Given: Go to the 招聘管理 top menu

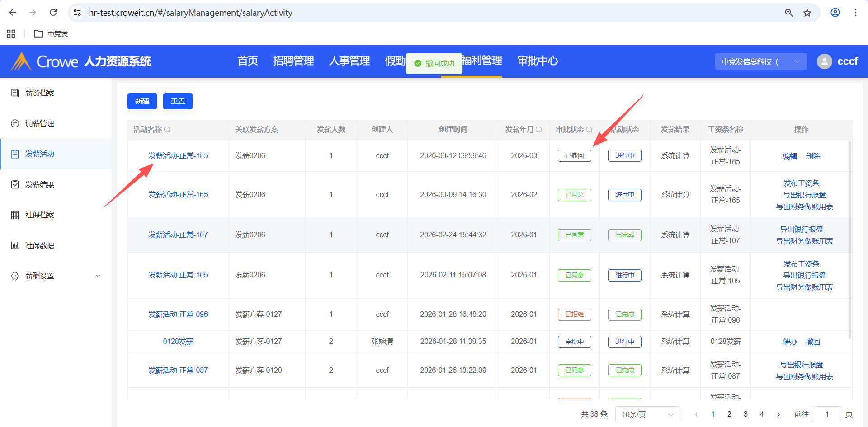Looking at the screenshot, I should pyautogui.click(x=293, y=61).
